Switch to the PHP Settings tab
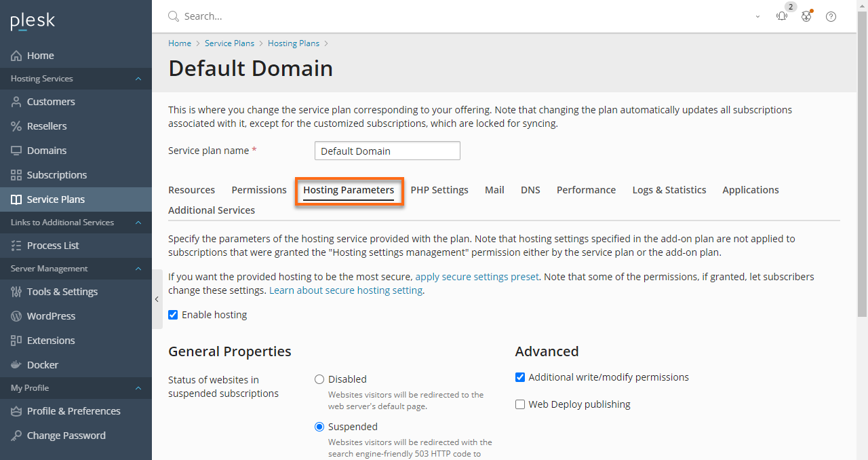 pos(439,190)
